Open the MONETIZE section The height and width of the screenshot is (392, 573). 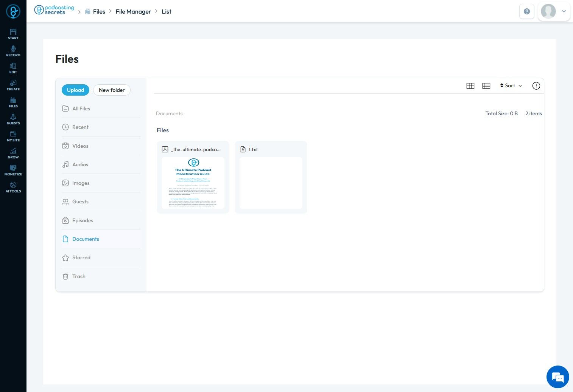pos(13,170)
